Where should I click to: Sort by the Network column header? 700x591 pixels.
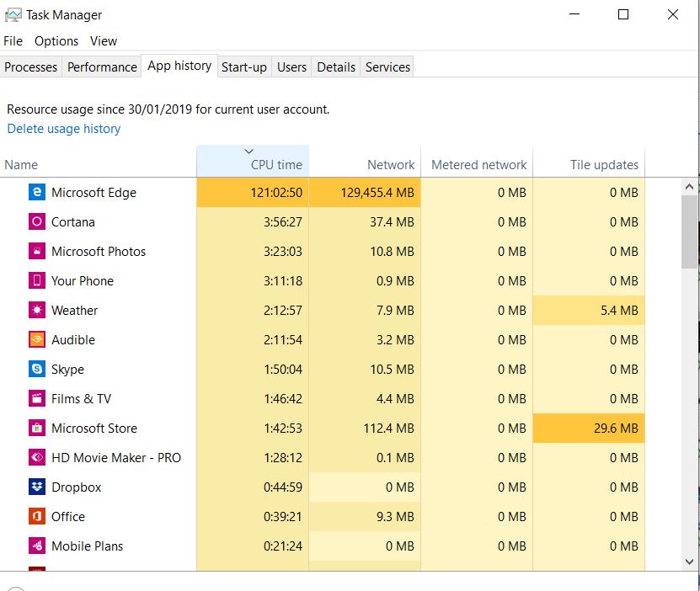pyautogui.click(x=390, y=164)
